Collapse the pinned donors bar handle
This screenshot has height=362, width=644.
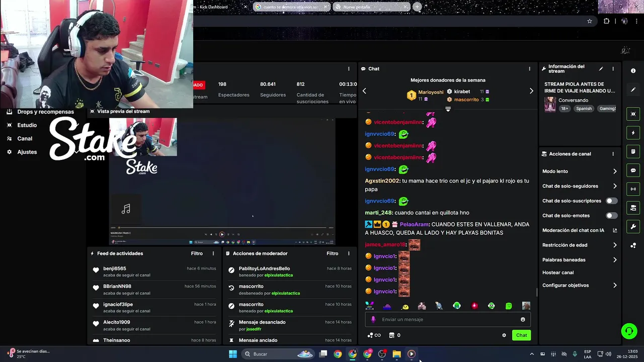pos(448,109)
